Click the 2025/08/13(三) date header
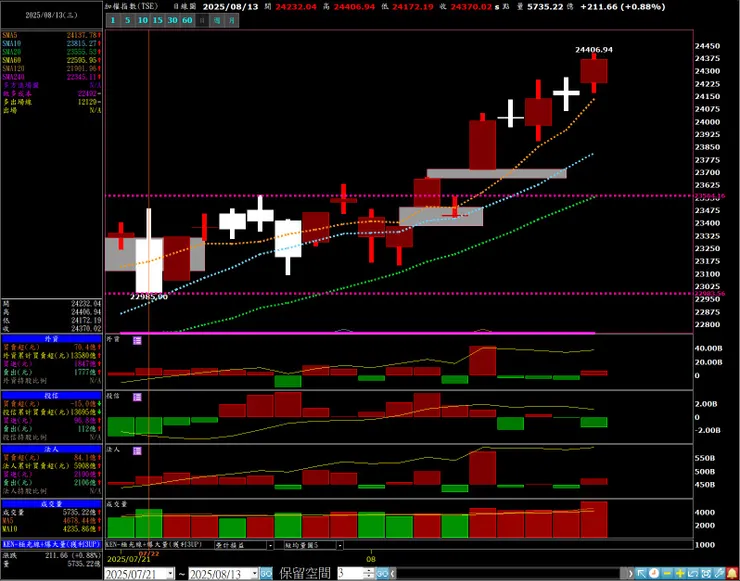 coord(51,14)
